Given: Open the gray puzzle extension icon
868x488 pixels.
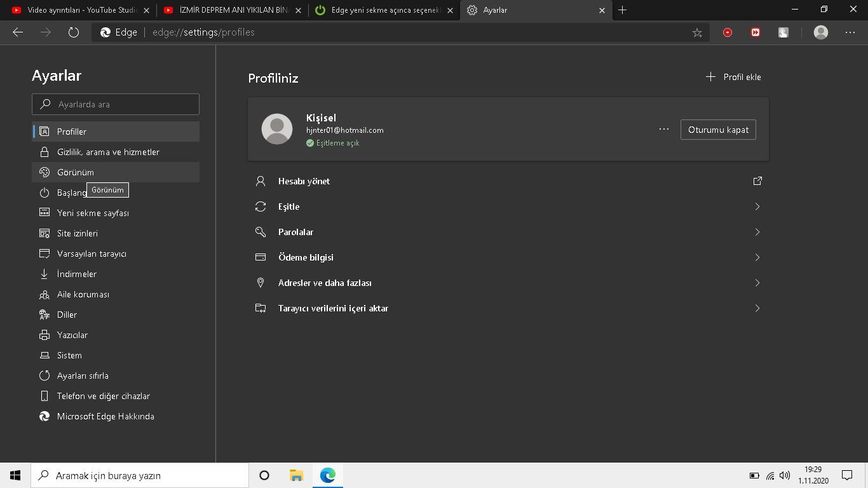Looking at the screenshot, I should pyautogui.click(x=783, y=32).
